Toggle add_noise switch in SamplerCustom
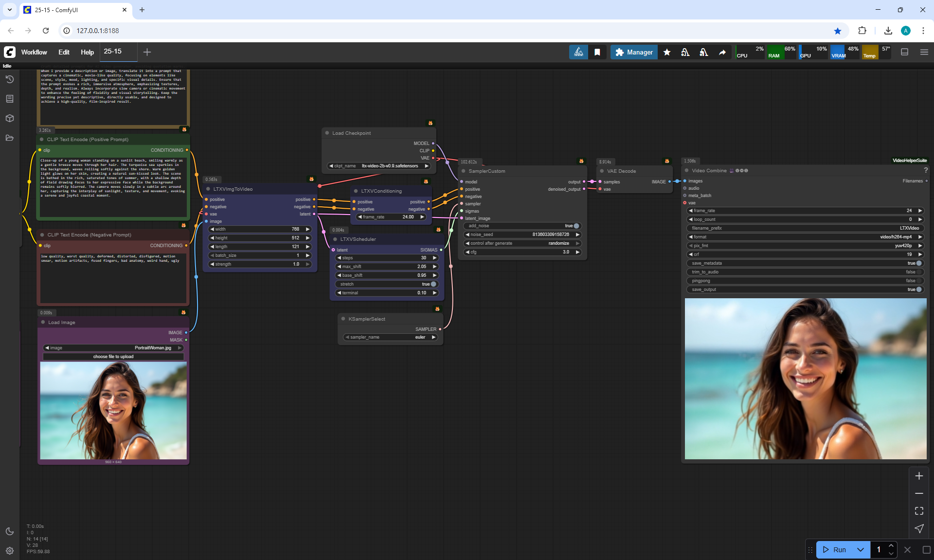934x560 pixels. (576, 226)
